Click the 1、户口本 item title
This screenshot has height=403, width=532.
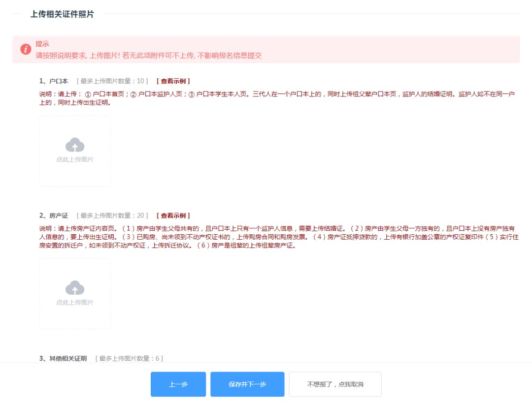54,81
